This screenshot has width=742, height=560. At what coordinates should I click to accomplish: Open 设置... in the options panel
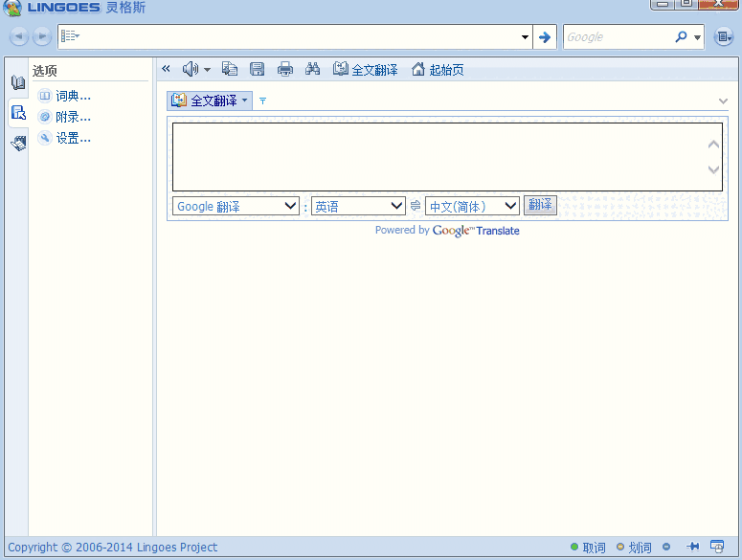pyautogui.click(x=73, y=138)
